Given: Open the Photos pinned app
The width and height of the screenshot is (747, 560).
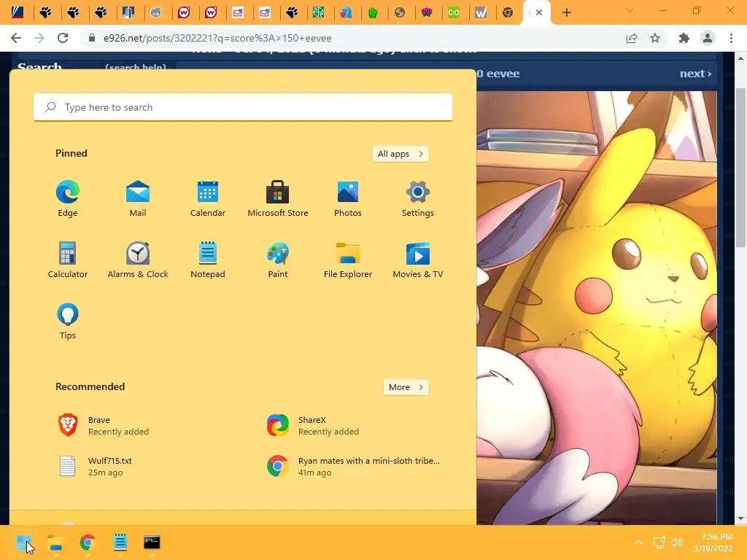Looking at the screenshot, I should 348,199.
